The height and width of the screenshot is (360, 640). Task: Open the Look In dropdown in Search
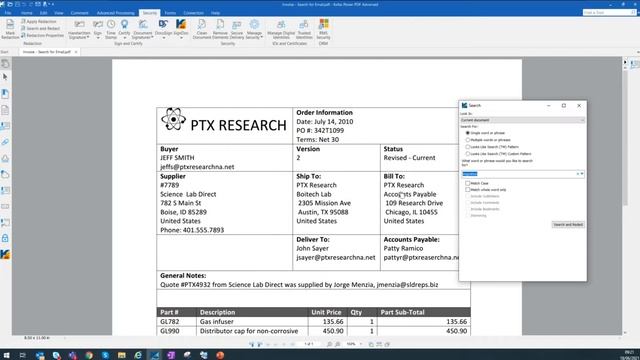(522, 120)
